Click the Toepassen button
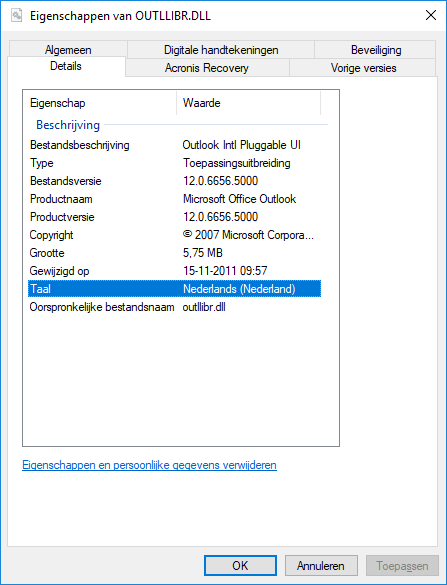The height and width of the screenshot is (585, 447). (x=402, y=566)
